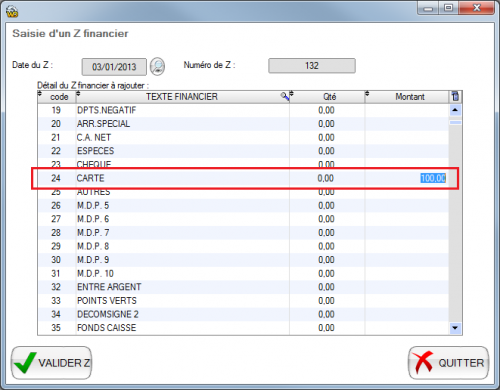Click the Montant column header
500x390 pixels.
coord(407,97)
